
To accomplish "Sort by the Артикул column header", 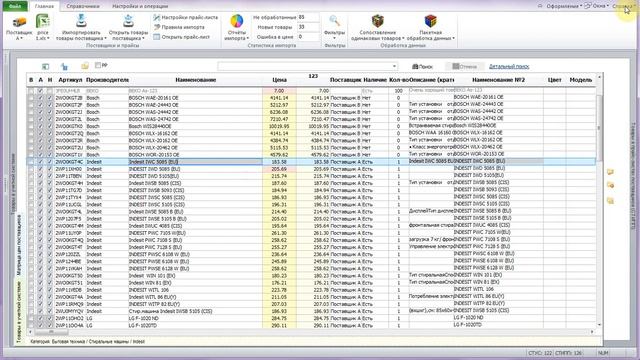I will pos(70,80).
